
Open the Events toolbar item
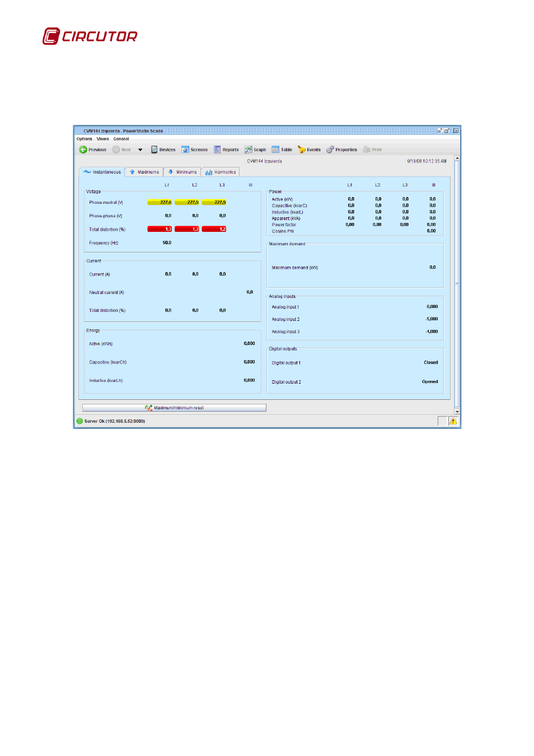click(x=309, y=150)
